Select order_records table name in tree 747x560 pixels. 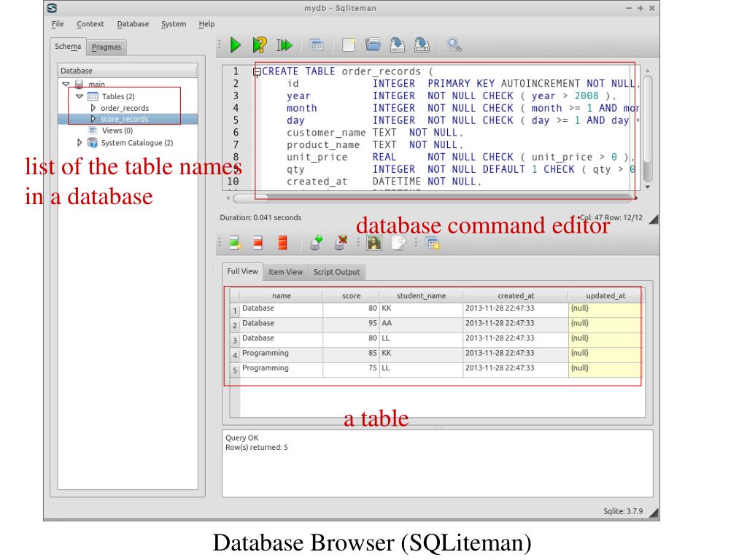tap(125, 108)
